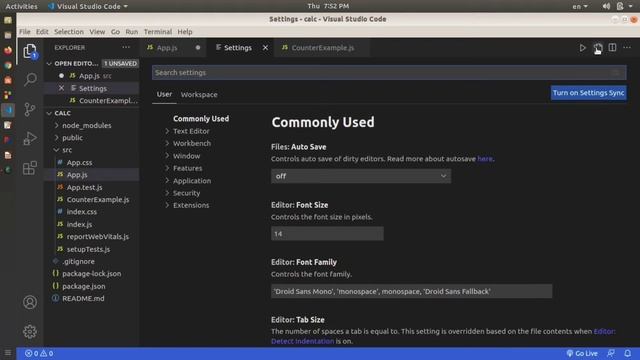Close Settings in Open Editors list

(x=61, y=88)
